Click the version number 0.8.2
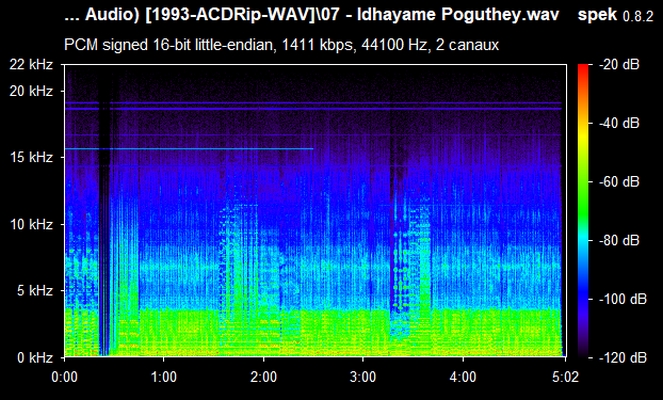This screenshot has width=663, height=400. [x=638, y=17]
